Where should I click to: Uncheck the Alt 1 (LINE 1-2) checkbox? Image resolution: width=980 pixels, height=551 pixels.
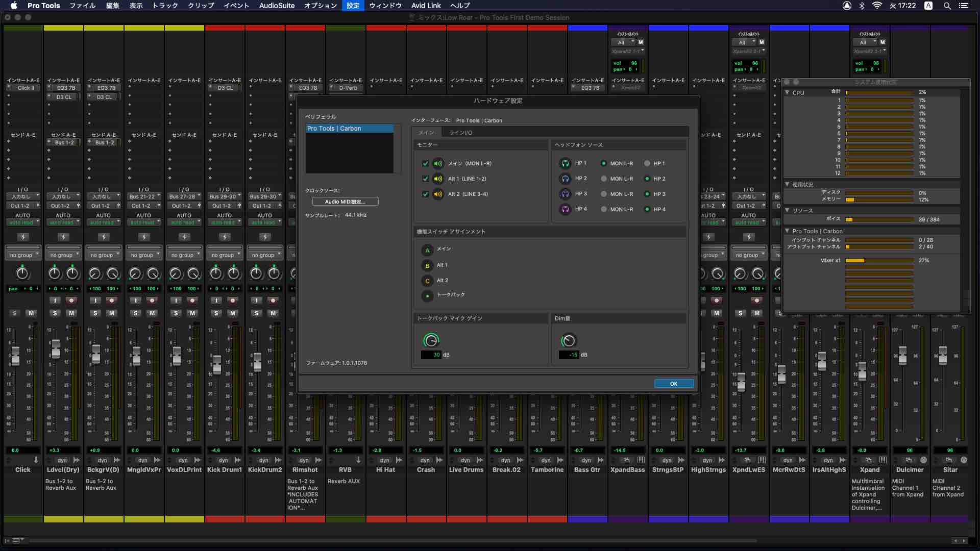coord(425,179)
